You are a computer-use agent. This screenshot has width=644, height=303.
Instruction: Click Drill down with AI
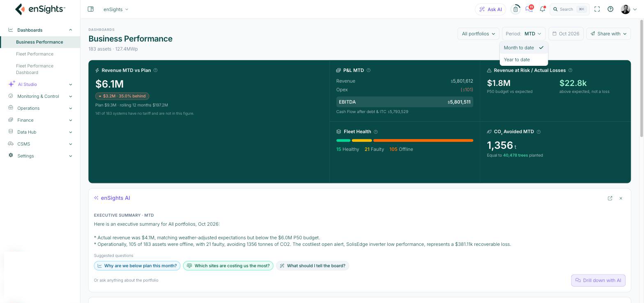coord(598,280)
